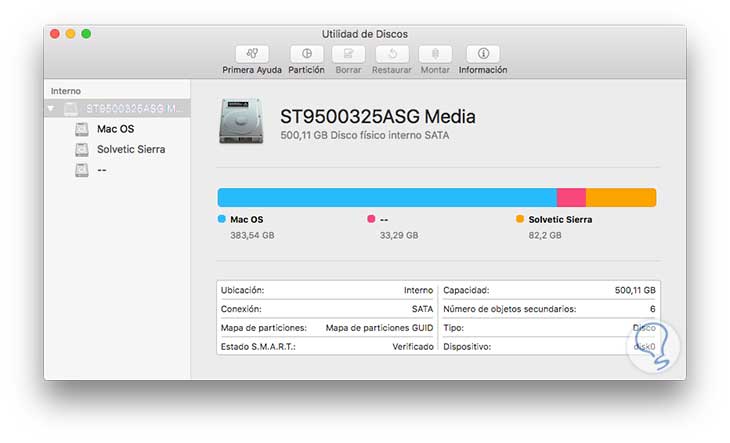Screen dimensions: 730x443
Task: Click the orange Solvetic Sierra bar segment
Action: [620, 197]
